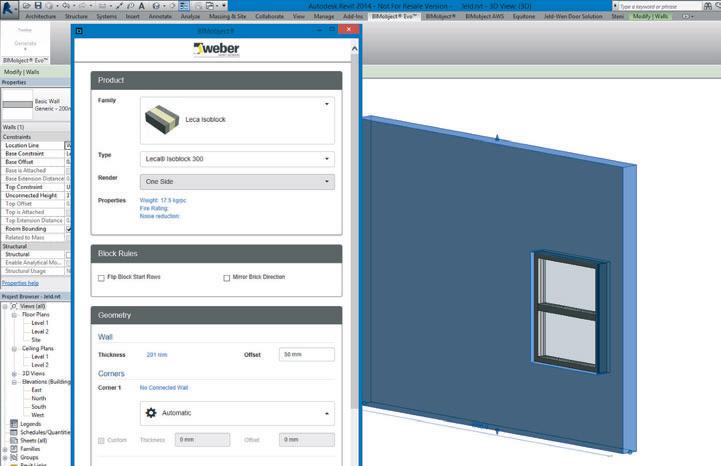Collapse the Ceiling Plans tree node
Screen dimensions: 721x466
point(14,349)
